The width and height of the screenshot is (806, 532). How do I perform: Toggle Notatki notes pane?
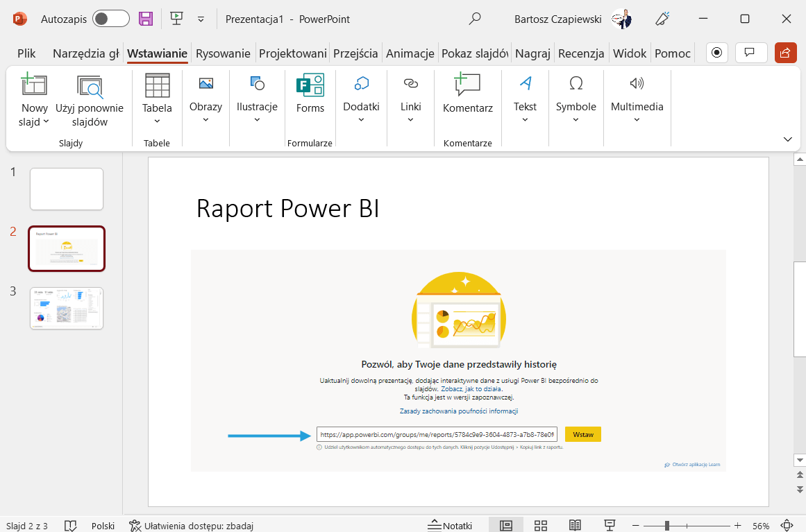450,525
